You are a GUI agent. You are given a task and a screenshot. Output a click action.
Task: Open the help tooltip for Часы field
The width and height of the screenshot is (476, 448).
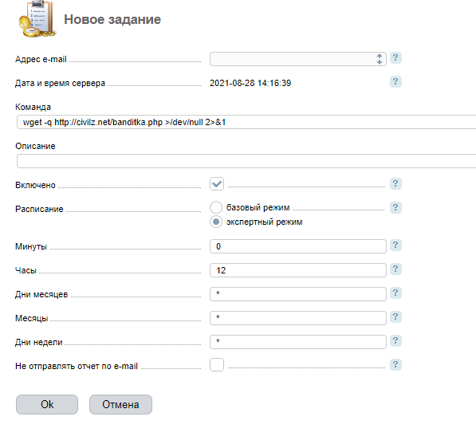tap(395, 269)
